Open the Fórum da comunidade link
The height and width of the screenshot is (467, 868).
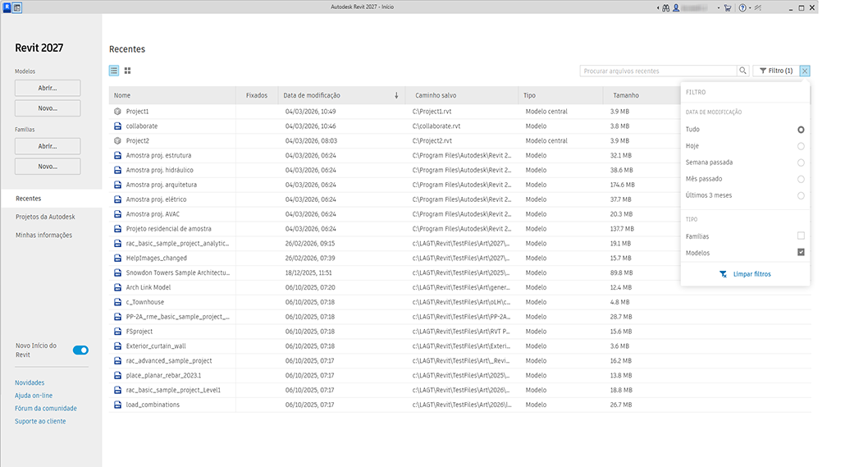click(46, 408)
